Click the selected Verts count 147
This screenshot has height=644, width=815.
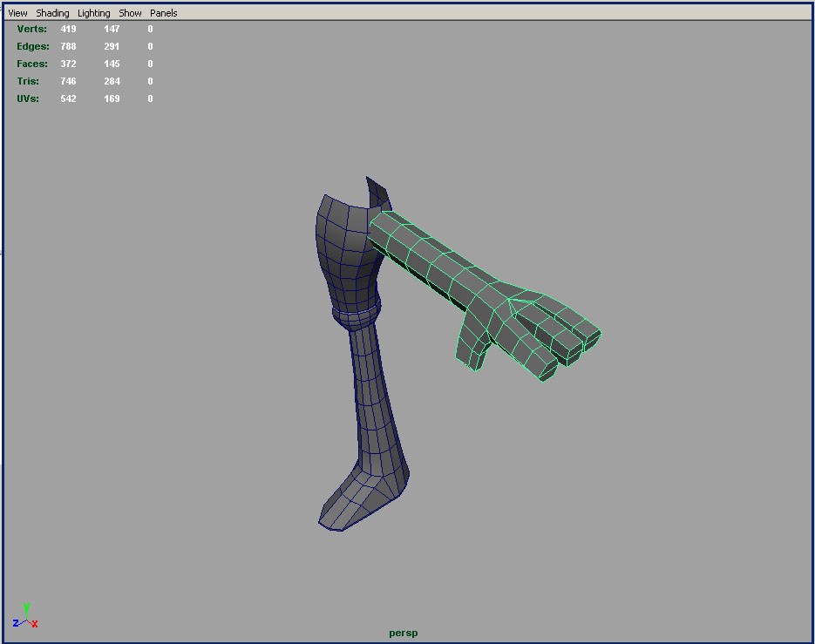(x=112, y=29)
